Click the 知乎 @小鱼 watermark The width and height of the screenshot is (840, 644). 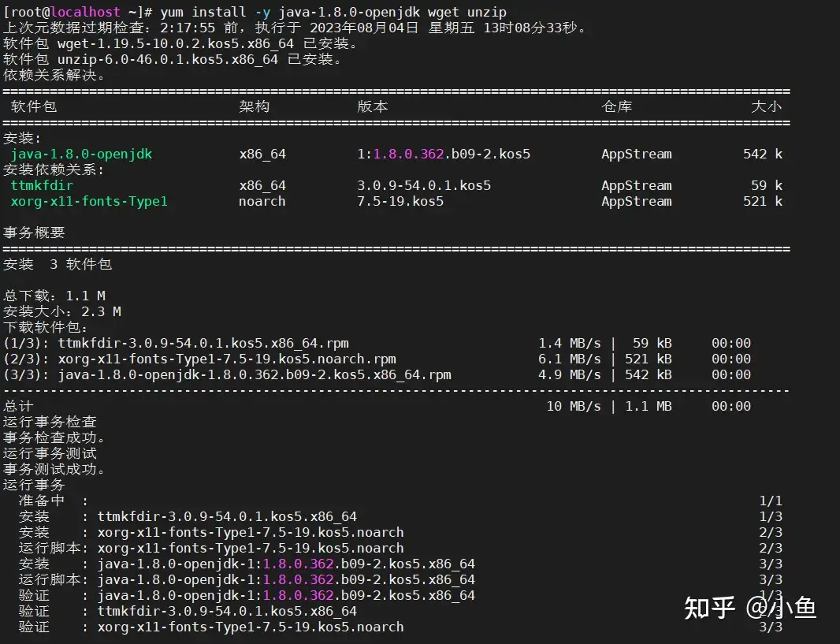[749, 609]
